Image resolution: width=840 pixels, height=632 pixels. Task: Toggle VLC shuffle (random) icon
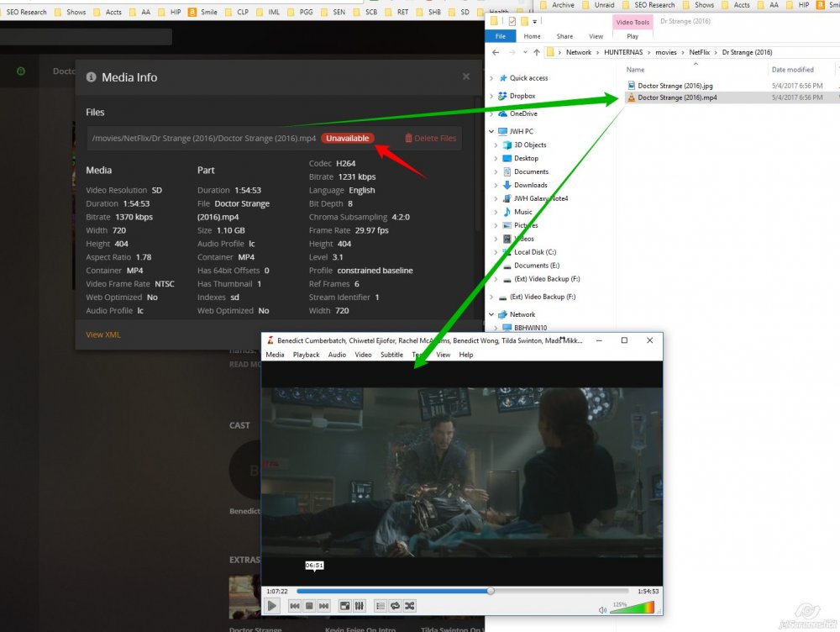[409, 606]
